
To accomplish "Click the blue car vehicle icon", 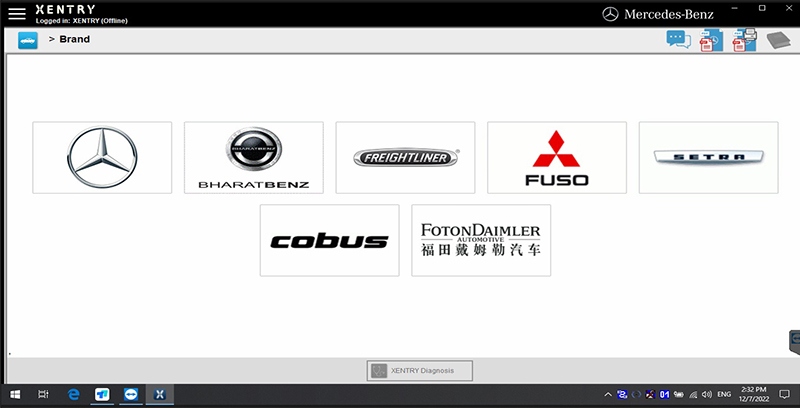I will pos(28,40).
